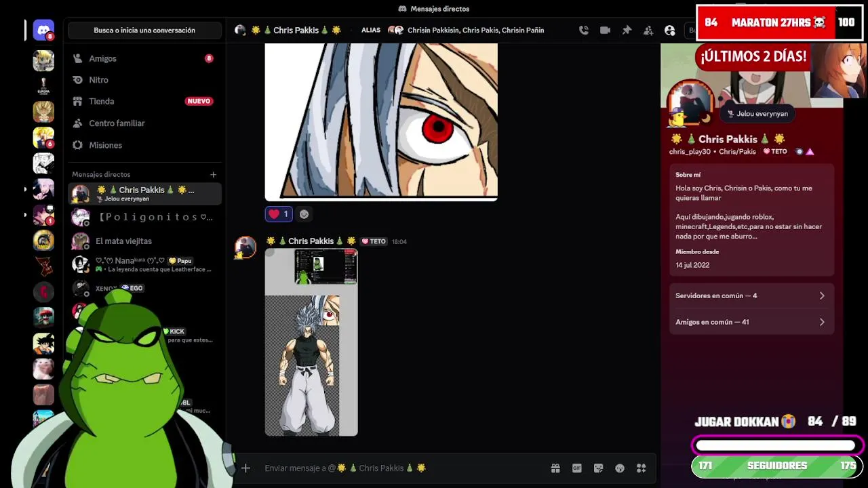The width and height of the screenshot is (868, 488).
Task: Click the NUEVO badge next to Tienda
Action: point(199,101)
